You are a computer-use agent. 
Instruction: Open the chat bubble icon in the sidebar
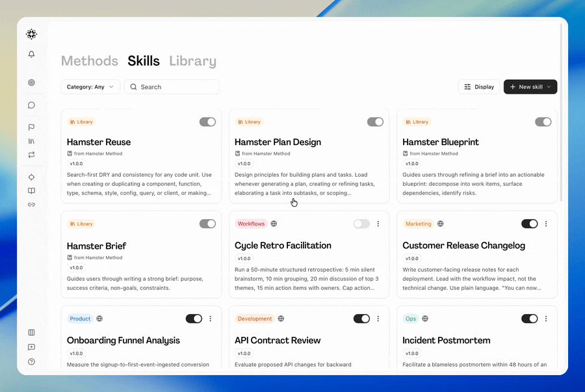click(x=31, y=105)
